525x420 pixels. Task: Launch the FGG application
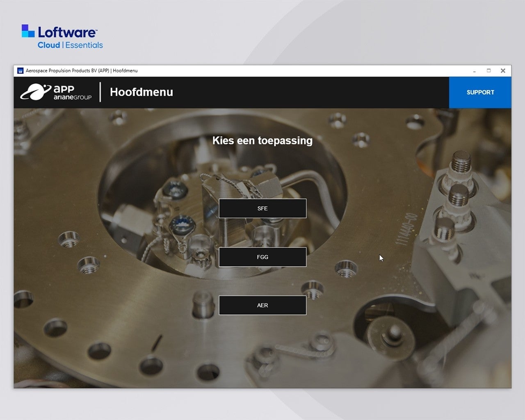click(262, 257)
